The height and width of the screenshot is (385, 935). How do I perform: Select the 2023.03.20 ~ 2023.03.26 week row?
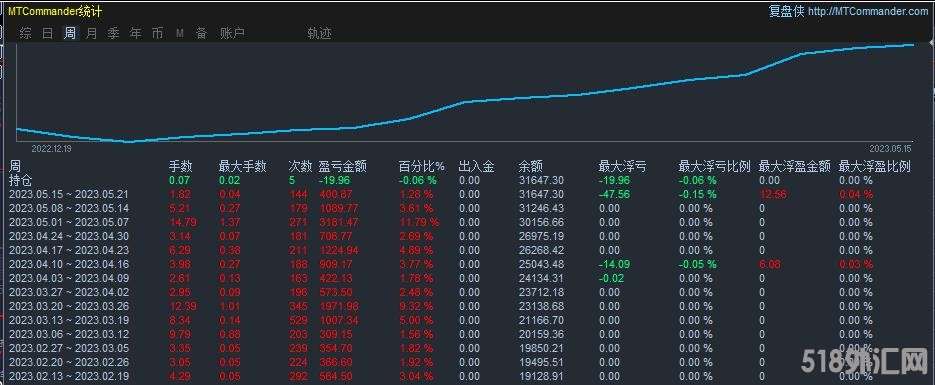click(468, 306)
